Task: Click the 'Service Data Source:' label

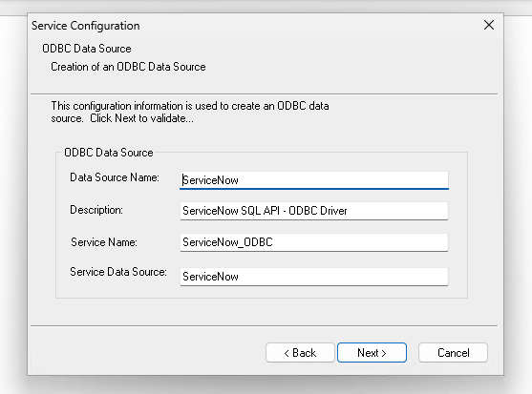Action: point(118,272)
